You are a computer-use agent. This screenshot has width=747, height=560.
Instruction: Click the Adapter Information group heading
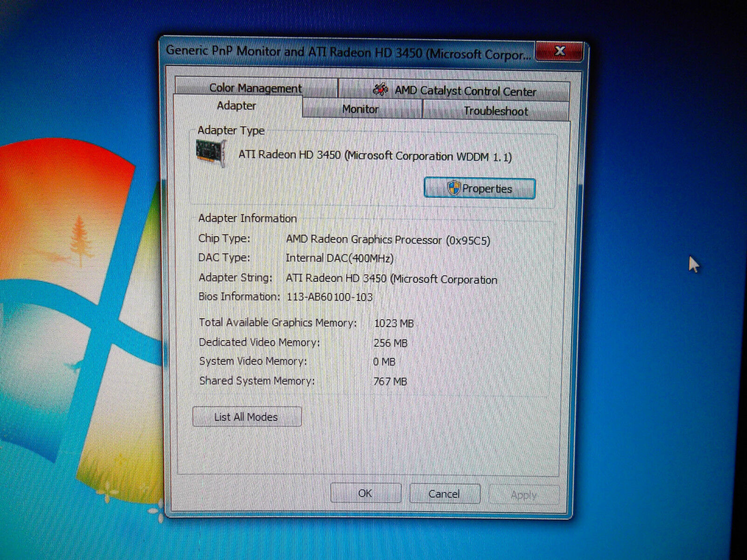[247, 218]
